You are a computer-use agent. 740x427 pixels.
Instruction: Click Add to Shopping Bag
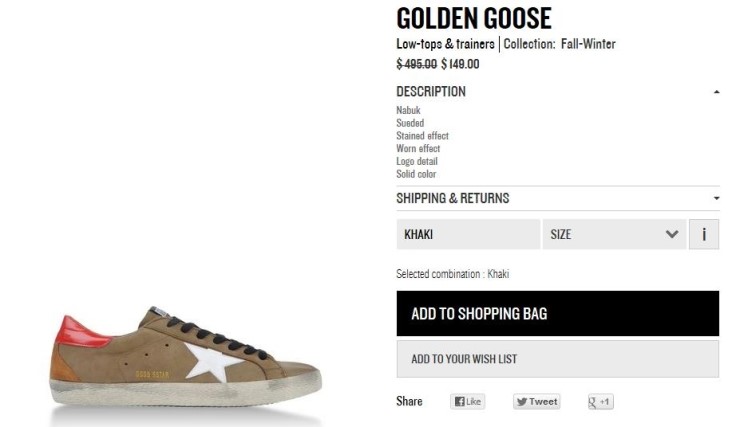[557, 313]
